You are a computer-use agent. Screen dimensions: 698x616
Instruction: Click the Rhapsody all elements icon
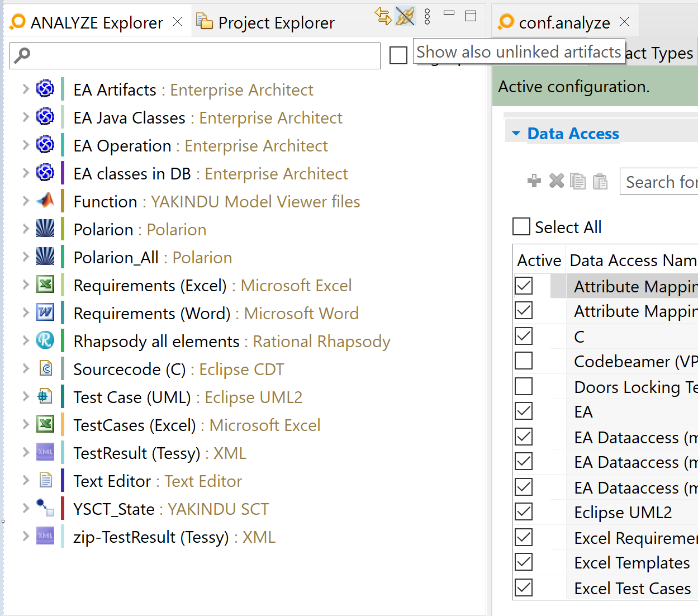tap(45, 340)
